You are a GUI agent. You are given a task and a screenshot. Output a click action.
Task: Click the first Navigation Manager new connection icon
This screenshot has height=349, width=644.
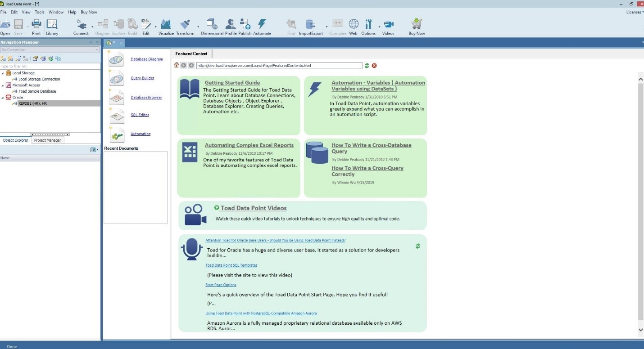click(3, 58)
